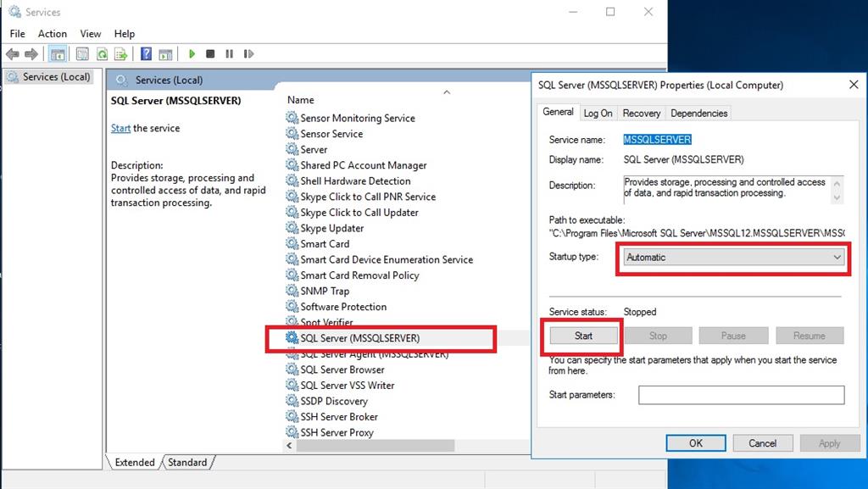Open the Help menu

124,34
